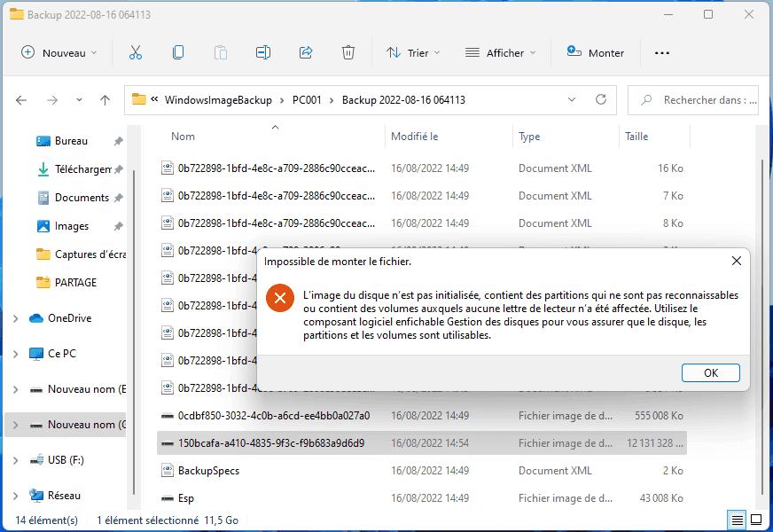Click the Copy icon in toolbar
This screenshot has height=532, width=773.
point(178,52)
